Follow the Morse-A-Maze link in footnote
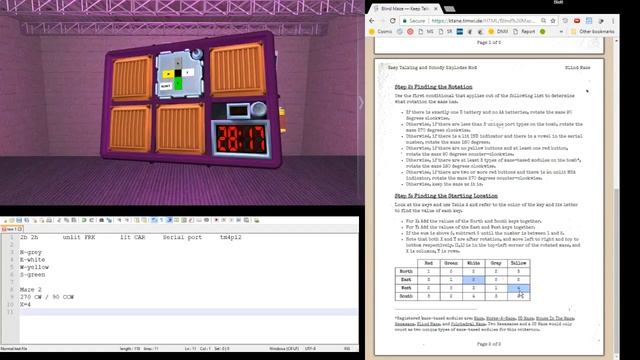This screenshot has width=640, height=360. coord(500,318)
